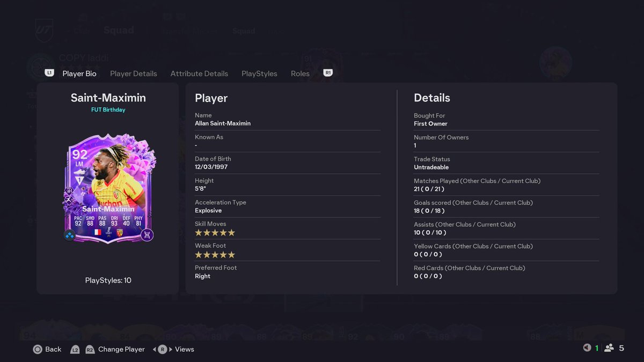Switch to the Attribute Details tab

tap(199, 73)
